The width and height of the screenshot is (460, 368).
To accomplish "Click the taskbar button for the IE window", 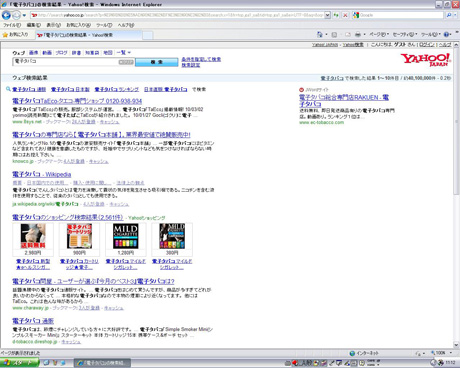I will click(x=102, y=363).
